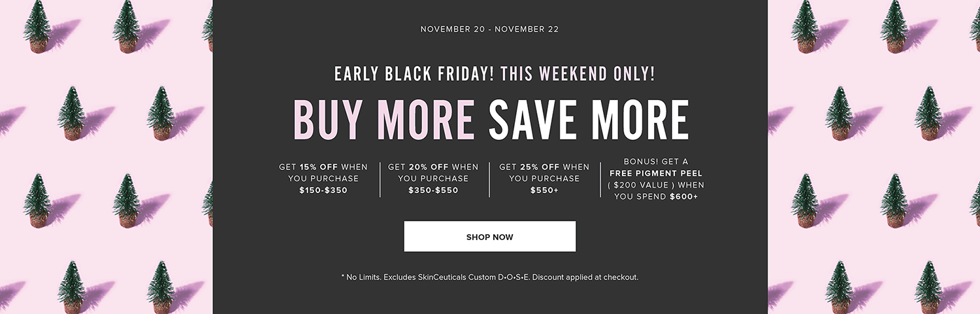
Task: Click the pink BUY MORE headline
Action: pyautogui.click(x=384, y=120)
